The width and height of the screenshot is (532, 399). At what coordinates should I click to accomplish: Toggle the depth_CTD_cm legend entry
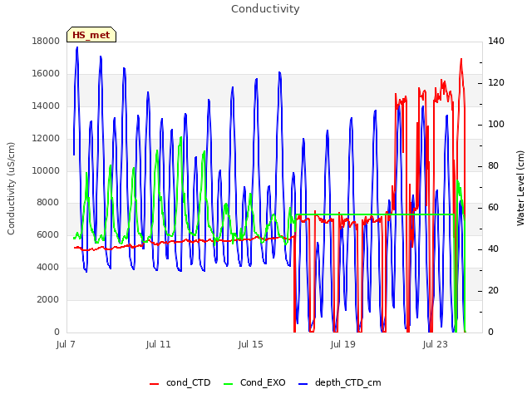point(340,382)
